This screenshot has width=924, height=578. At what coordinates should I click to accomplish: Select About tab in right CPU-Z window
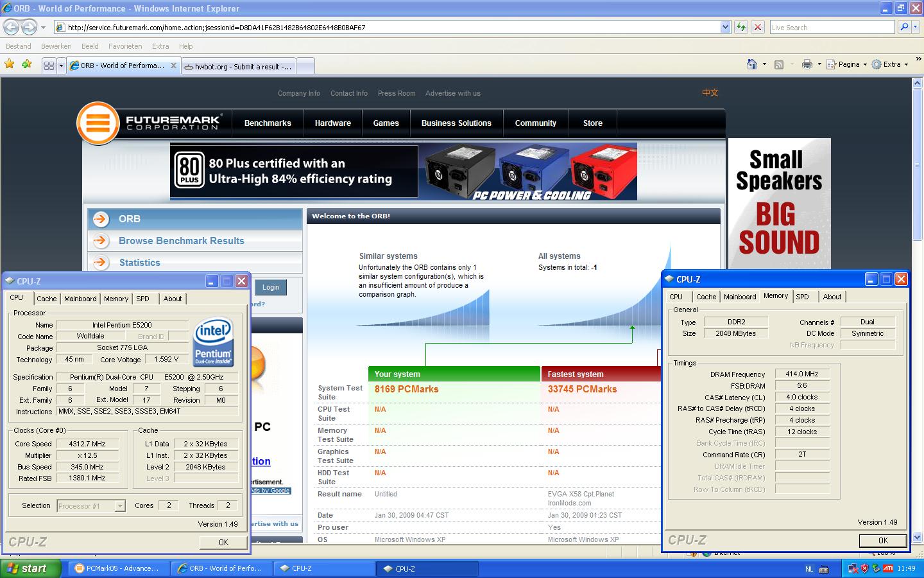pyautogui.click(x=832, y=297)
